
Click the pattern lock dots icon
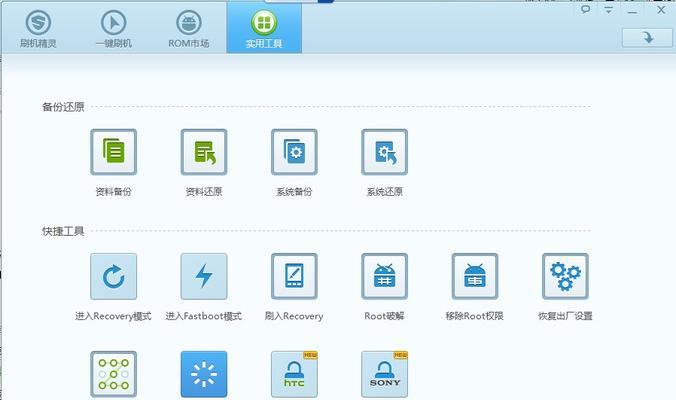[113, 374]
